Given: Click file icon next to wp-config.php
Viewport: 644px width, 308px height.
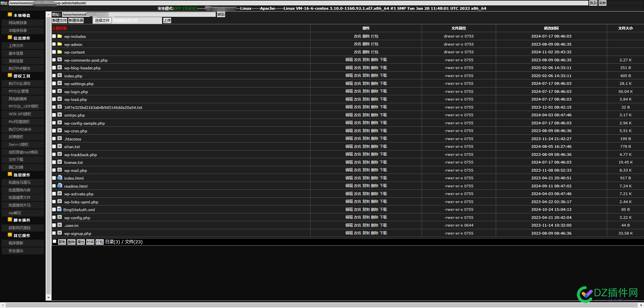Looking at the screenshot, I should pos(60,217).
